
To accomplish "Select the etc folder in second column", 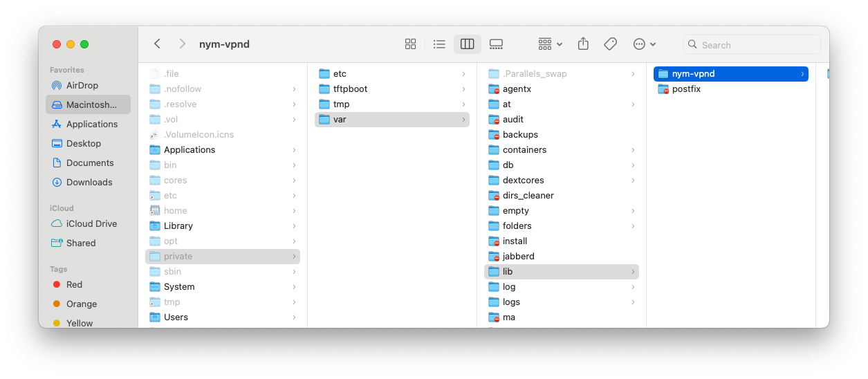I will [x=392, y=73].
